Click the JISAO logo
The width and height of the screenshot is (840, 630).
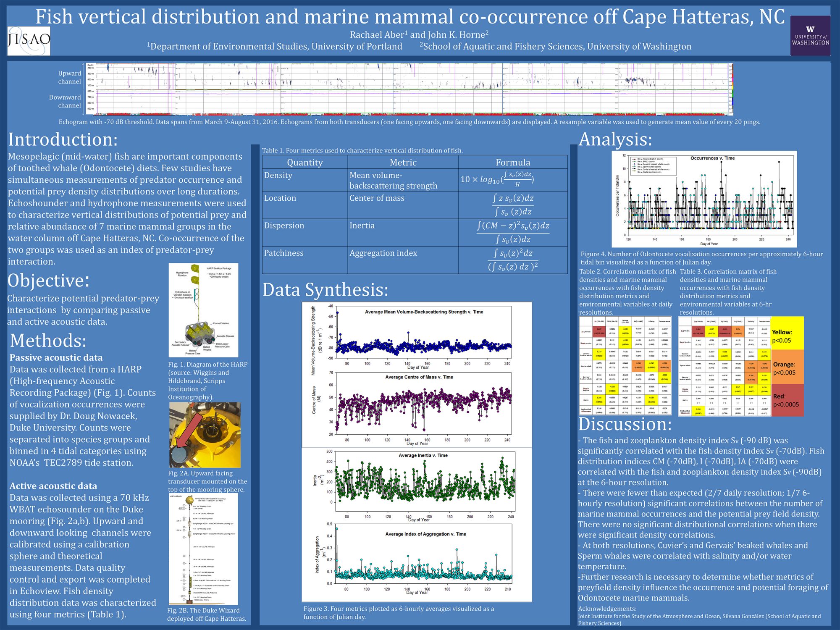pos(29,41)
